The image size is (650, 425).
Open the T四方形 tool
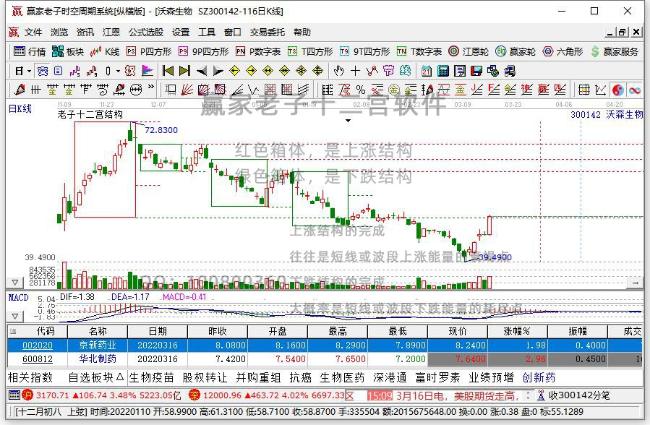click(x=310, y=51)
